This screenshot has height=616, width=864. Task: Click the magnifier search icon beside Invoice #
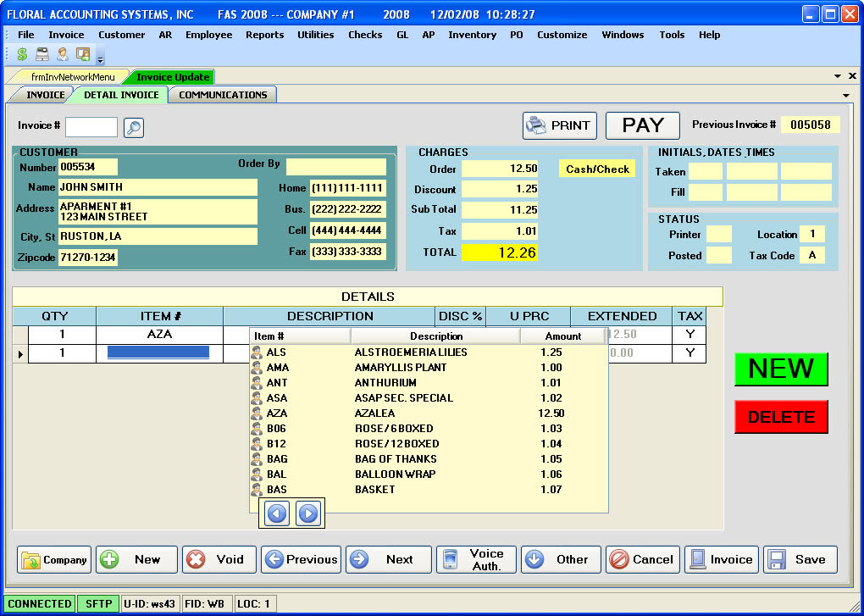(x=134, y=126)
